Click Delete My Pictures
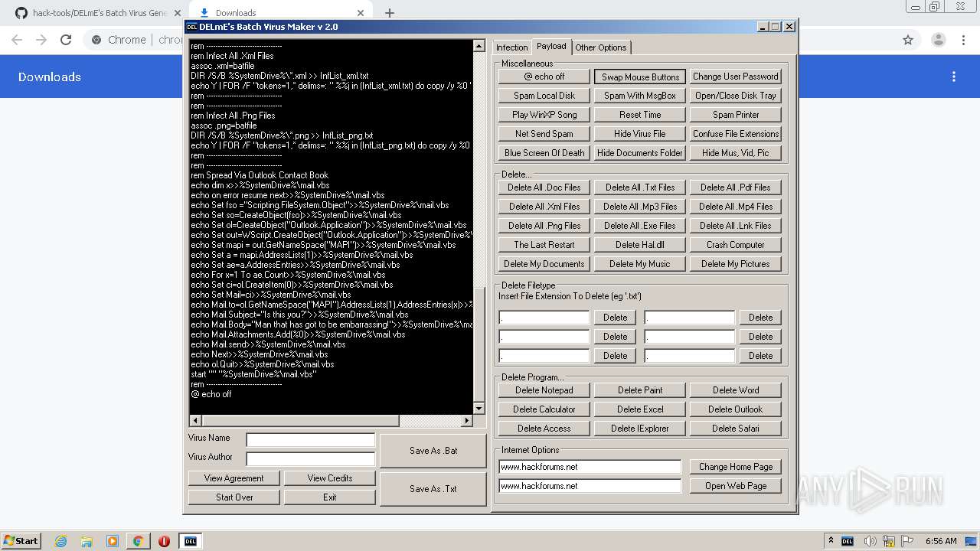 (736, 264)
